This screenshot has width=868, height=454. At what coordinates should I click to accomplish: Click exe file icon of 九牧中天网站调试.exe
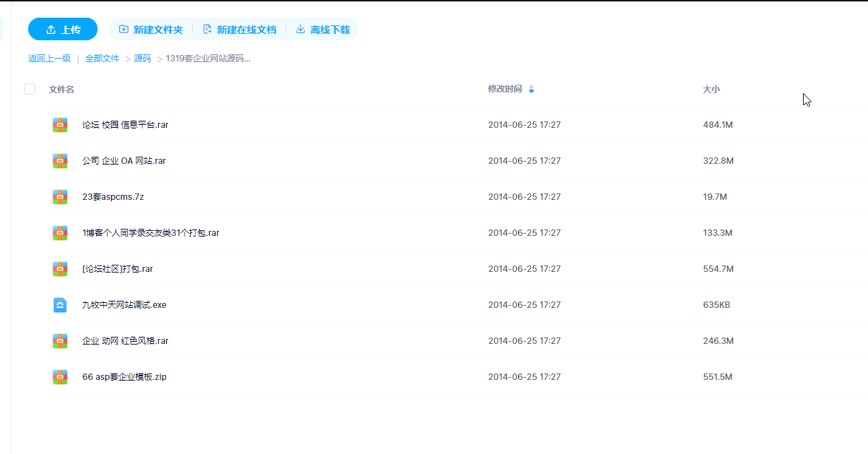[60, 305]
